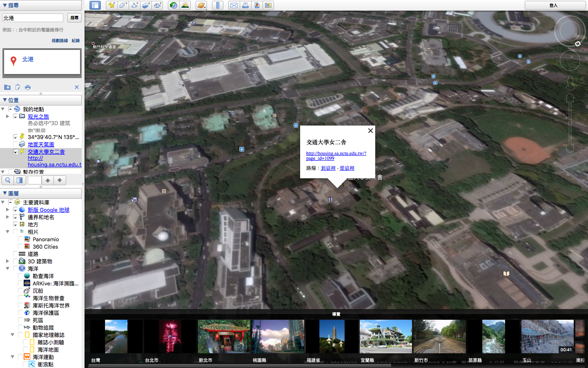Clear search results with blue X
The image size is (588, 368).
[77, 87]
